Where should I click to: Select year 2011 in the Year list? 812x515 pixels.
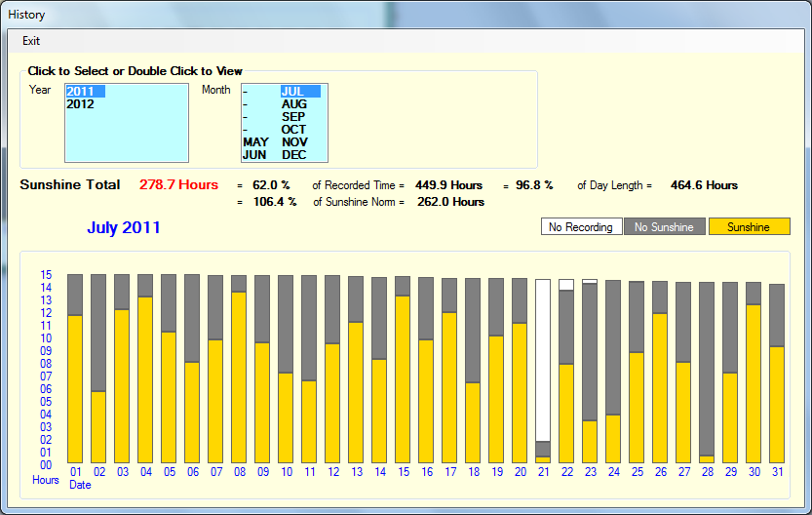pos(81,91)
